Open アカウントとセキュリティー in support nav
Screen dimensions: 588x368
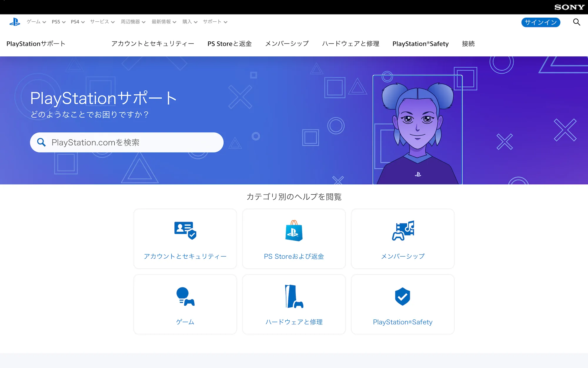[x=153, y=44]
